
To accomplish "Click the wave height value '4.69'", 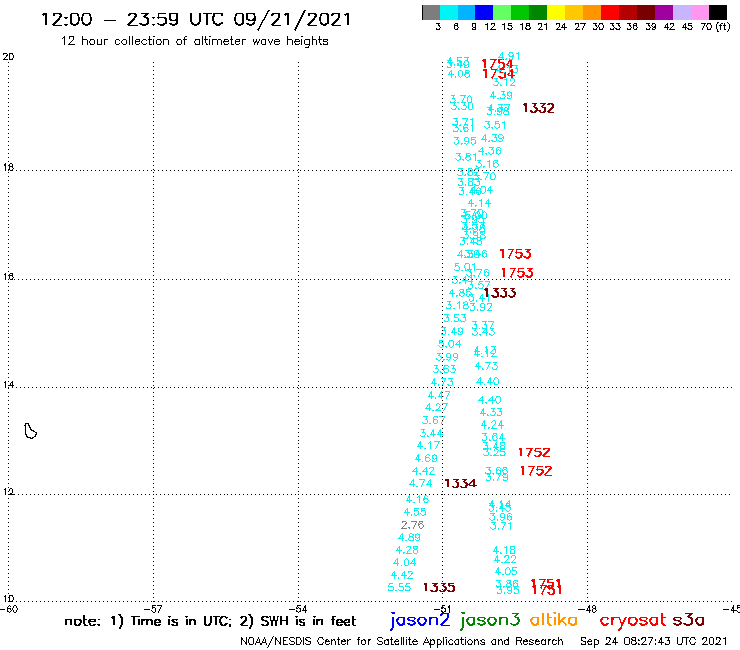I will click(x=426, y=458).
